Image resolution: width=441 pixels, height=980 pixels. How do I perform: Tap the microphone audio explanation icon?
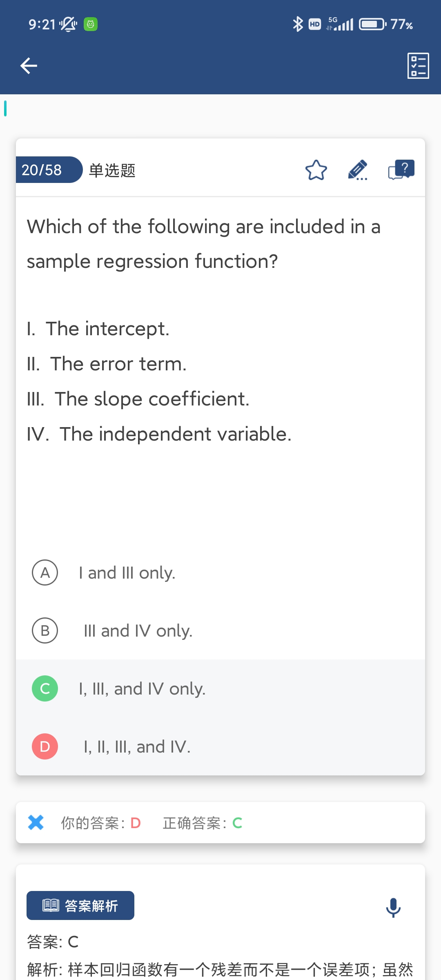[393, 907]
